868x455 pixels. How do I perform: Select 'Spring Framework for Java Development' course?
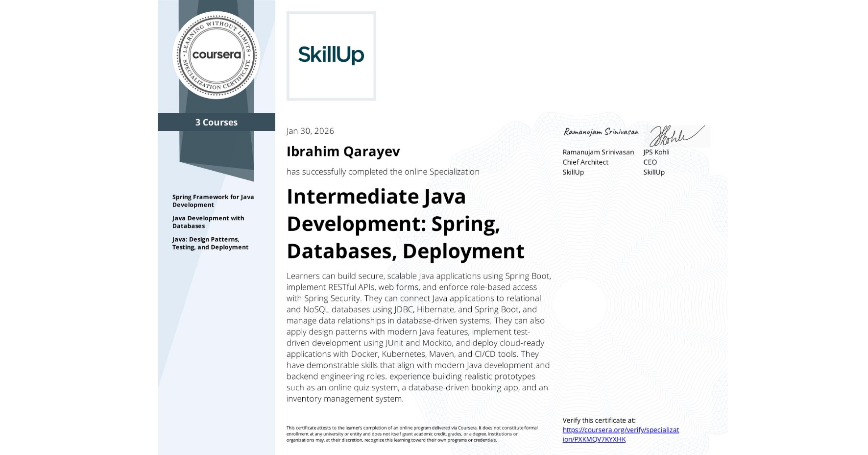pyautogui.click(x=213, y=201)
